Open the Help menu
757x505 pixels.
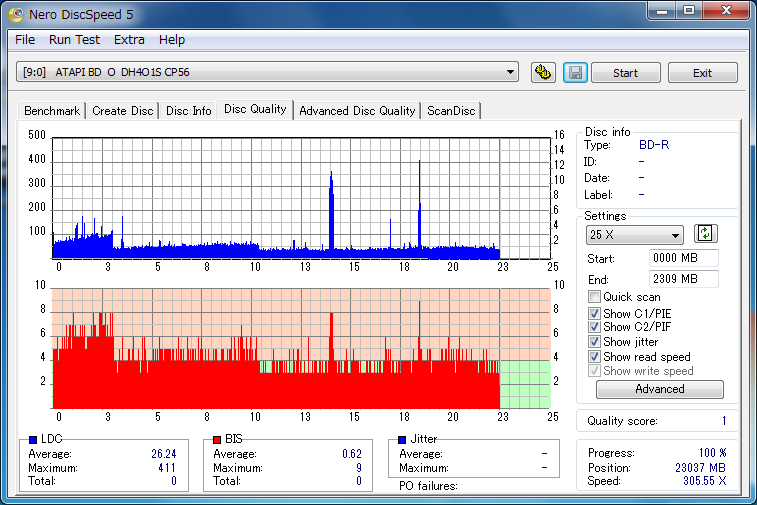tap(172, 40)
